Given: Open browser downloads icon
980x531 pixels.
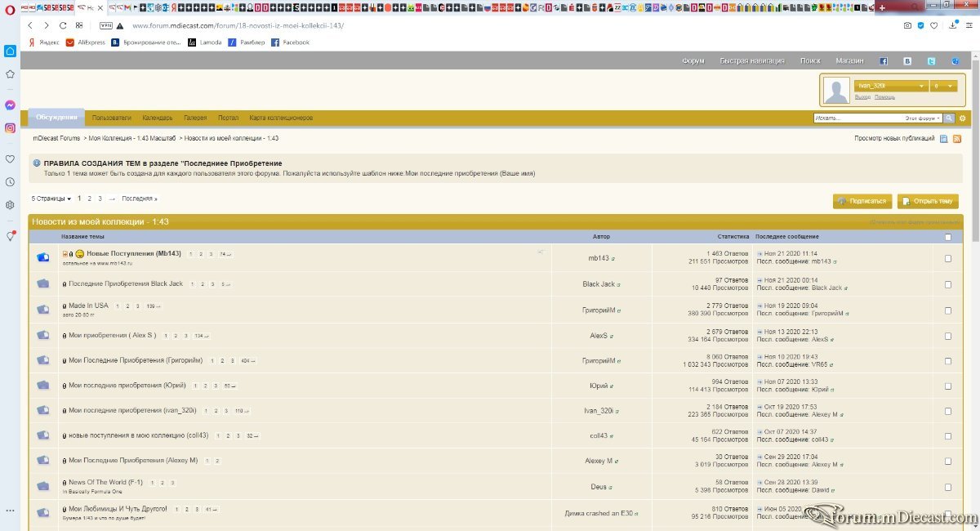Looking at the screenshot, I should pyautogui.click(x=953, y=25).
